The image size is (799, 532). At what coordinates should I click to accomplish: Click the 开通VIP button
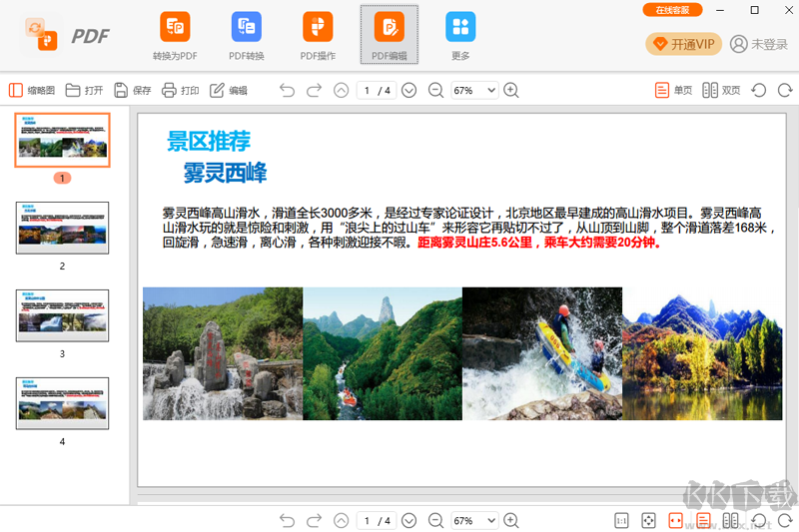pos(683,44)
